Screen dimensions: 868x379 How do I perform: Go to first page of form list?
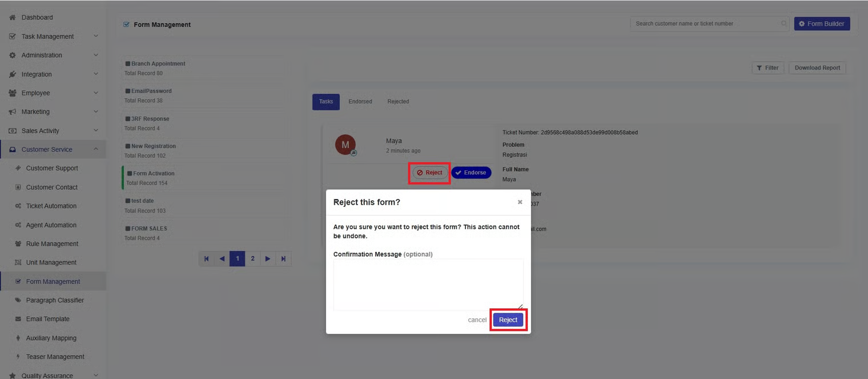coord(207,259)
